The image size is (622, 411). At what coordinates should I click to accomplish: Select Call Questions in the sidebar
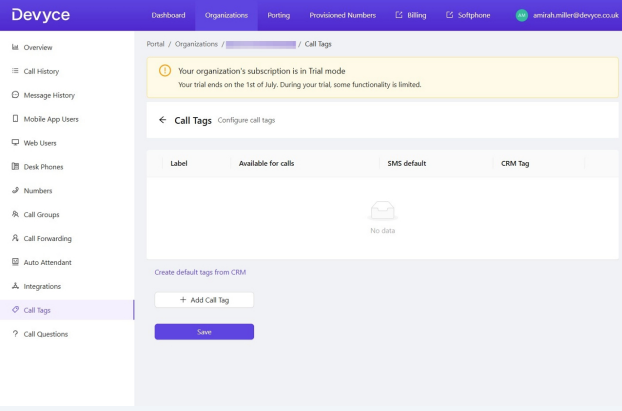67,334
